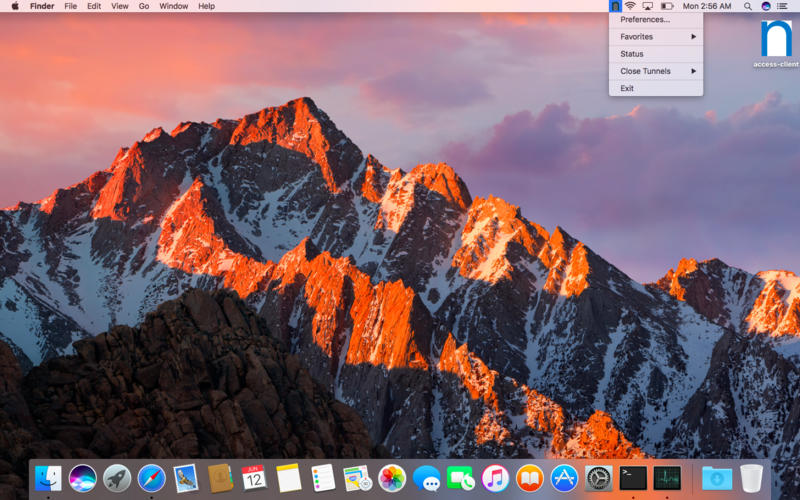The height and width of the screenshot is (500, 800).
Task: Open the Edit menu
Action: [94, 6]
